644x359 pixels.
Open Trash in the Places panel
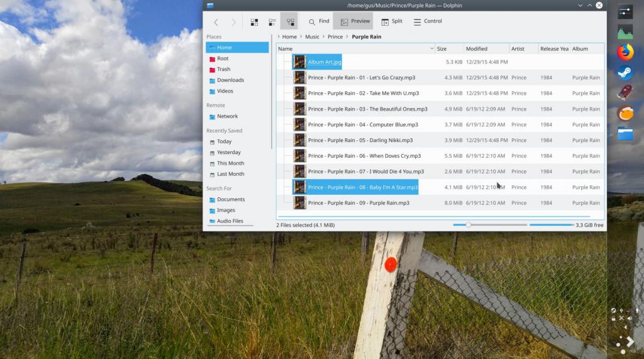pyautogui.click(x=223, y=69)
